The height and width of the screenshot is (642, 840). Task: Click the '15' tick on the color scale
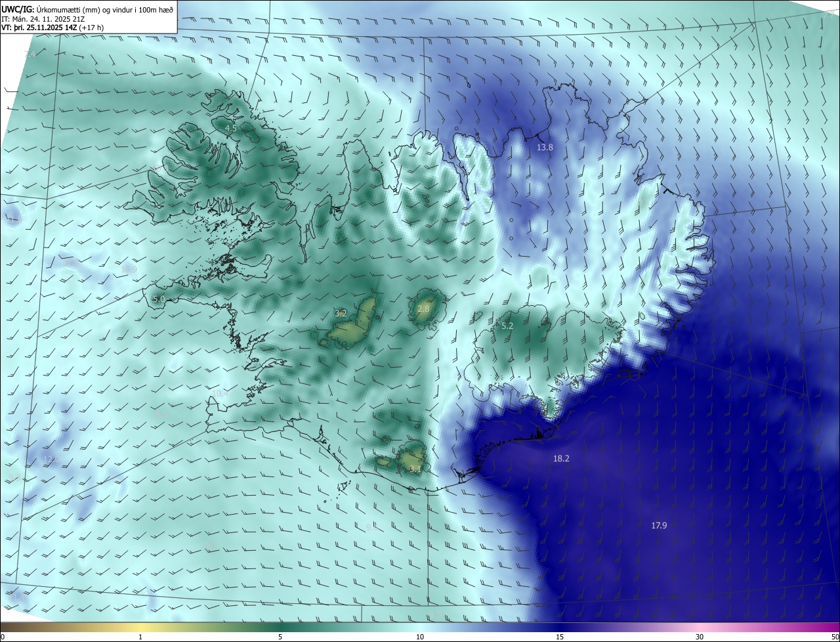(x=560, y=637)
